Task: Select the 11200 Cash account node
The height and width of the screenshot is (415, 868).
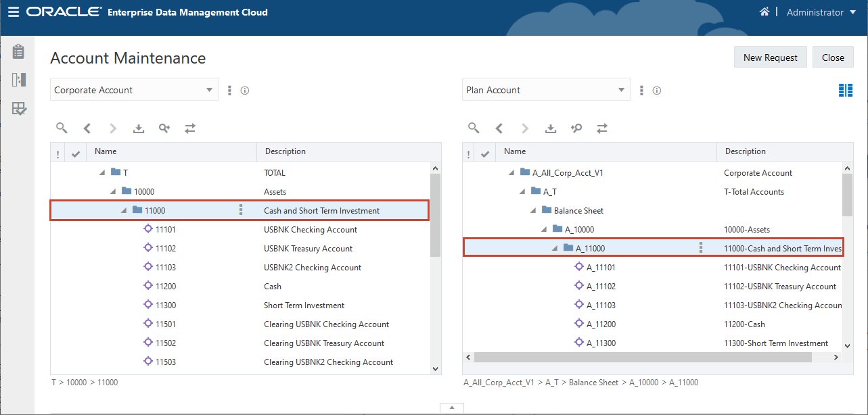Action: pyautogui.click(x=166, y=287)
